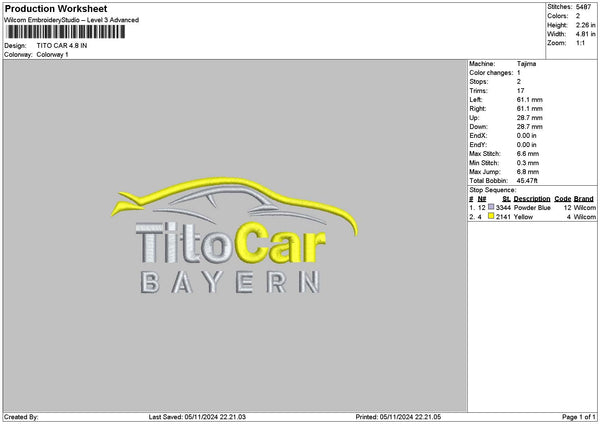
Task: Click the 'Page 1 of 1' footer text
Action: 579,417
